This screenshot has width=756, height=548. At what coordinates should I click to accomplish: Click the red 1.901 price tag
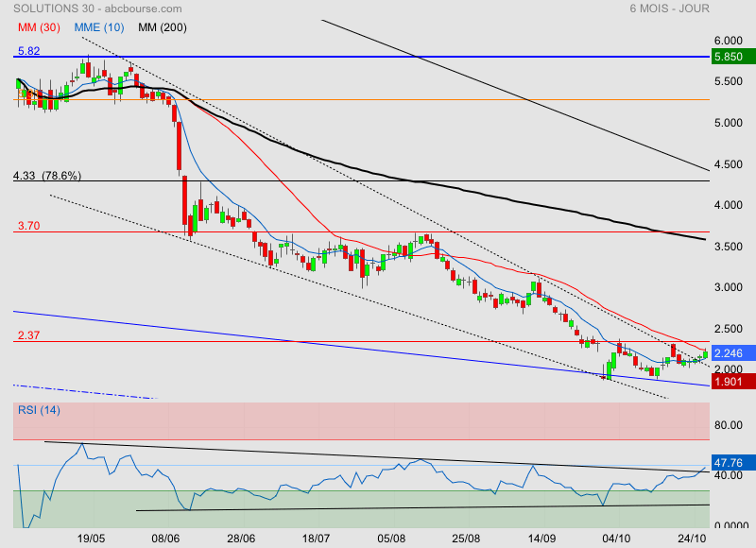(x=733, y=382)
